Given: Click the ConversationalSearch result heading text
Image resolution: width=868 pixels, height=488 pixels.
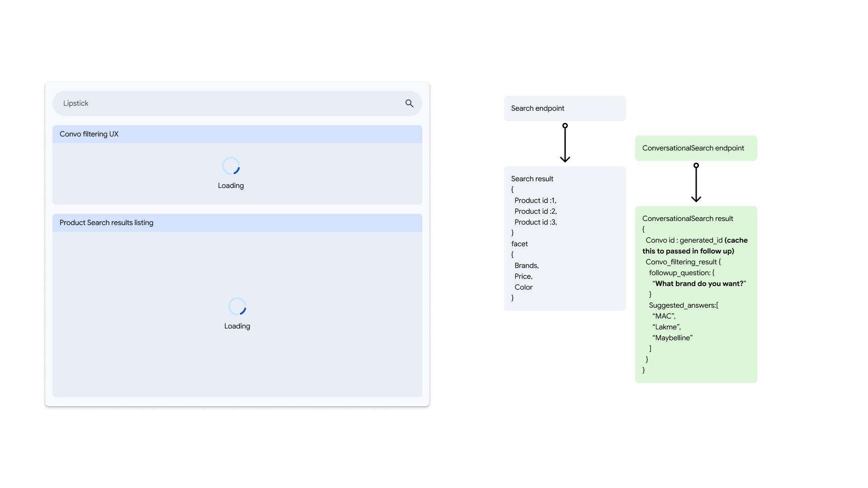Looking at the screenshot, I should pyautogui.click(x=688, y=219).
